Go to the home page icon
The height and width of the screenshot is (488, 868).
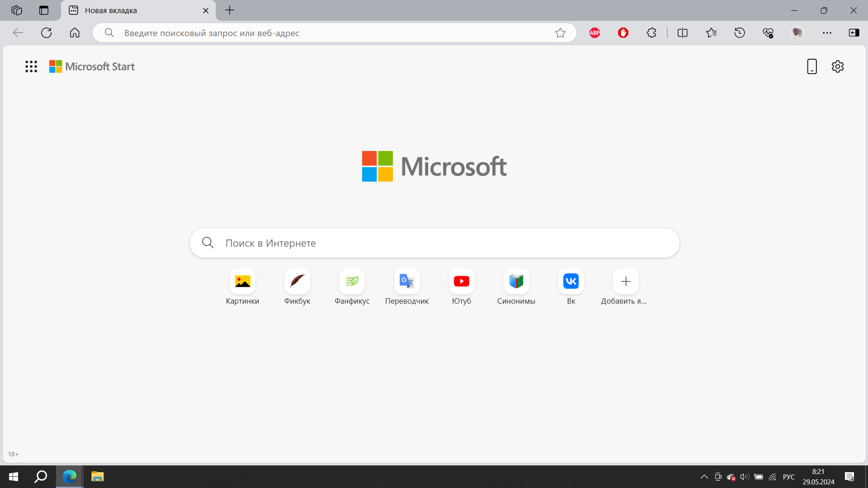tap(75, 33)
